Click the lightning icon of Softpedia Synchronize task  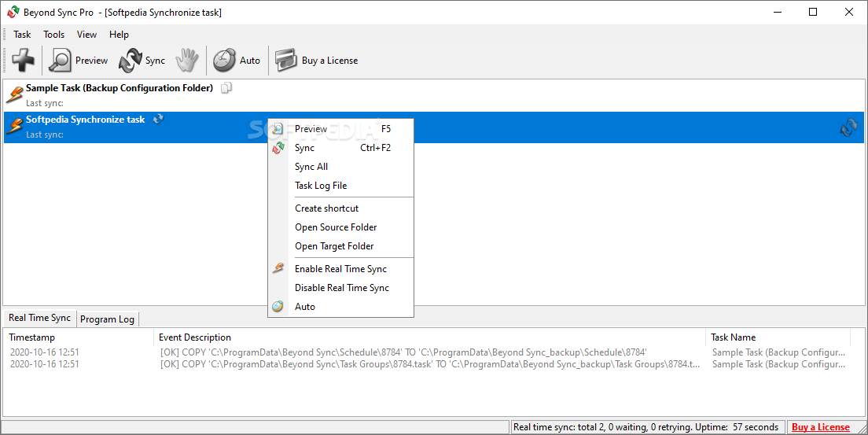coord(14,127)
